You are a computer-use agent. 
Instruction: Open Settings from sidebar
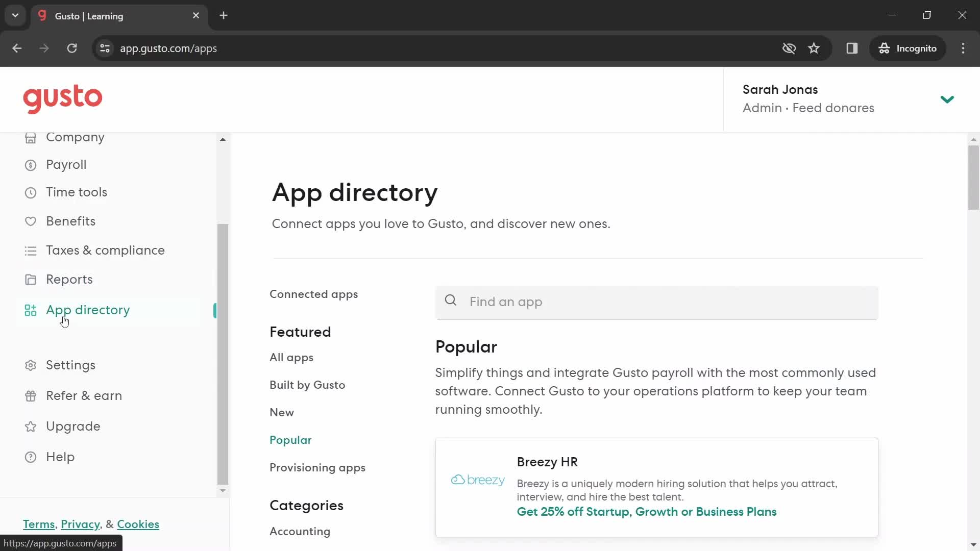(x=70, y=365)
